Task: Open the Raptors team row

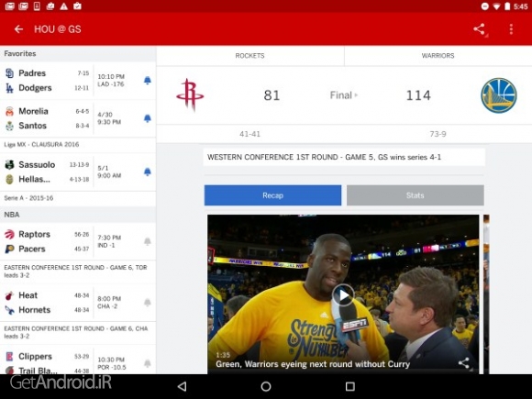Action: 47,235
